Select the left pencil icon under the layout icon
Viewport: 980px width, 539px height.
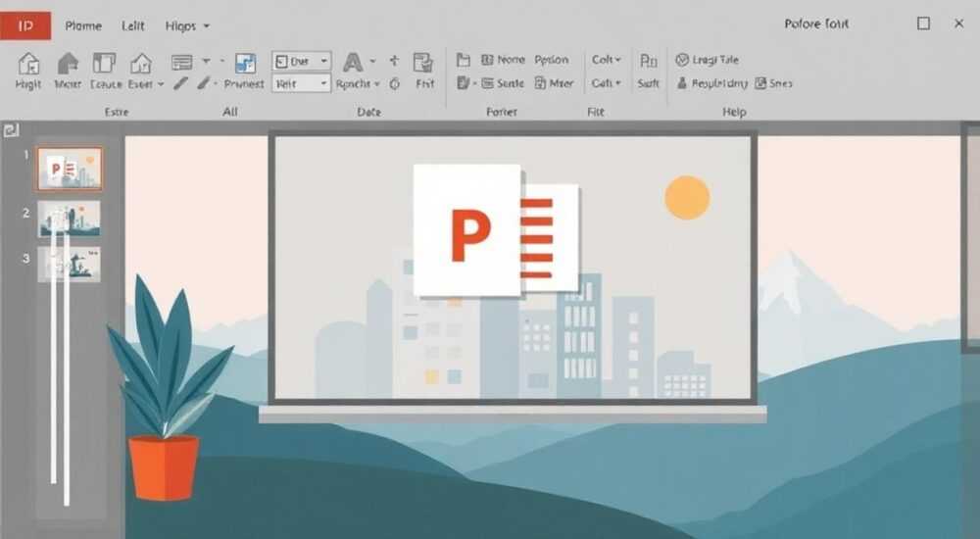tap(180, 82)
